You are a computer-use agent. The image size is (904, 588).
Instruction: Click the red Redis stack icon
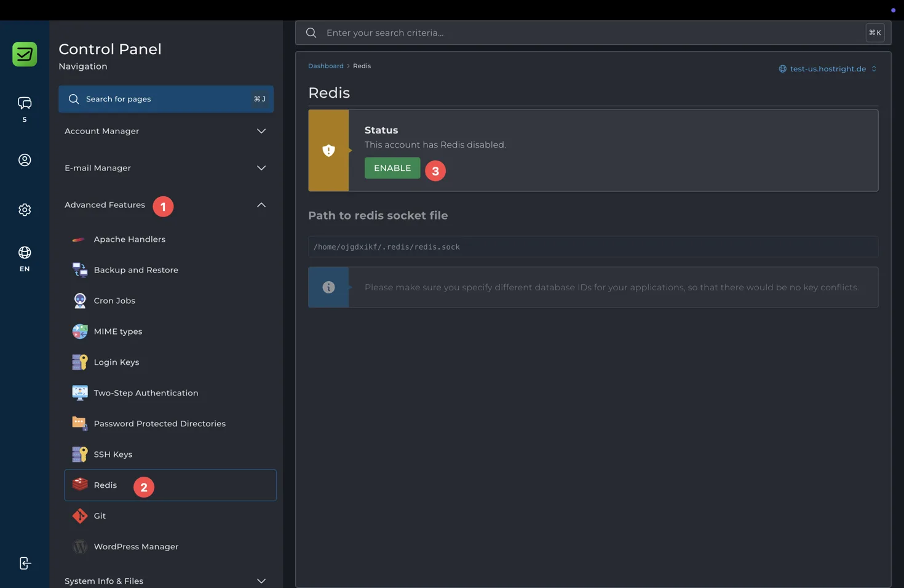point(79,485)
